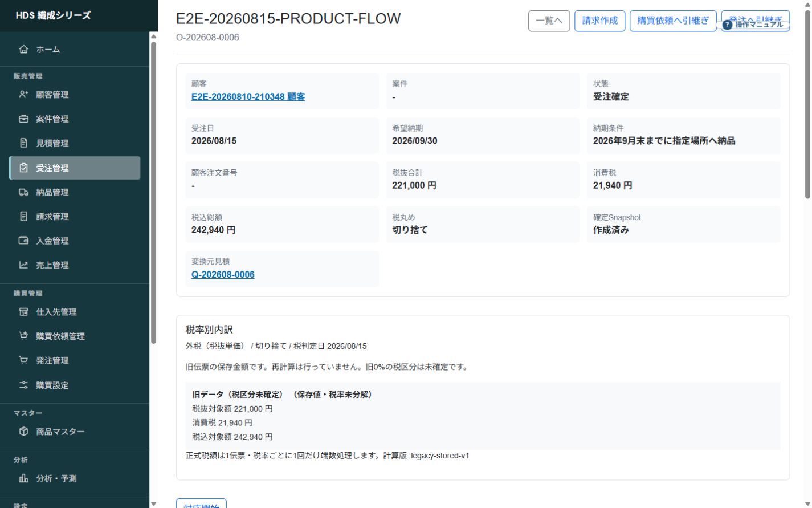
Task: Open ホーム menu item
Action: (75, 50)
